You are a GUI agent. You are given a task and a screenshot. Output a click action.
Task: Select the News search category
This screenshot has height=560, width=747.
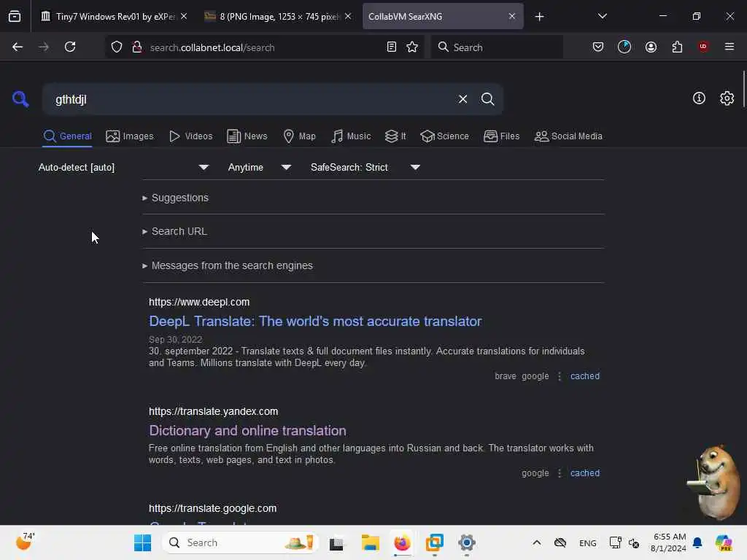(x=247, y=136)
